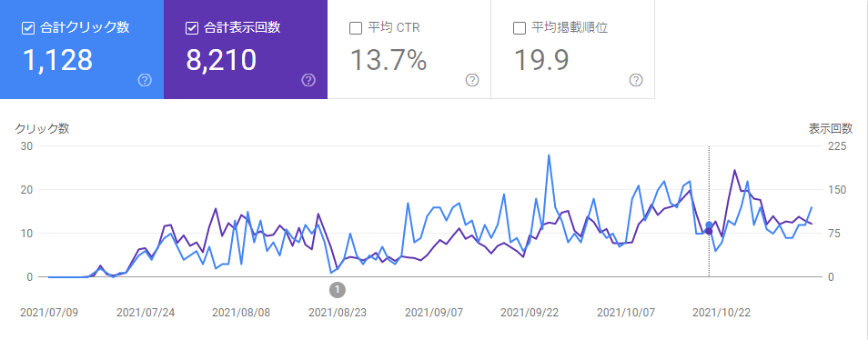
Task: Click the highlighted purple impressions data point
Action: click(709, 231)
